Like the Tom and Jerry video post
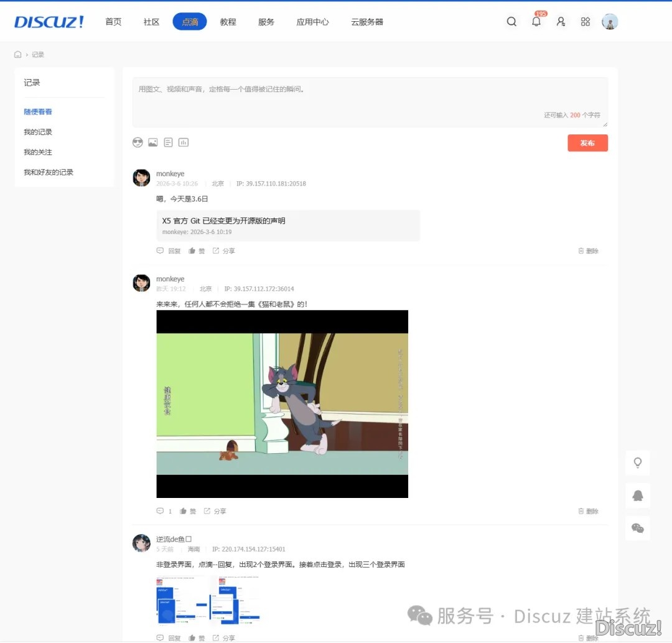672x643 pixels. click(187, 510)
